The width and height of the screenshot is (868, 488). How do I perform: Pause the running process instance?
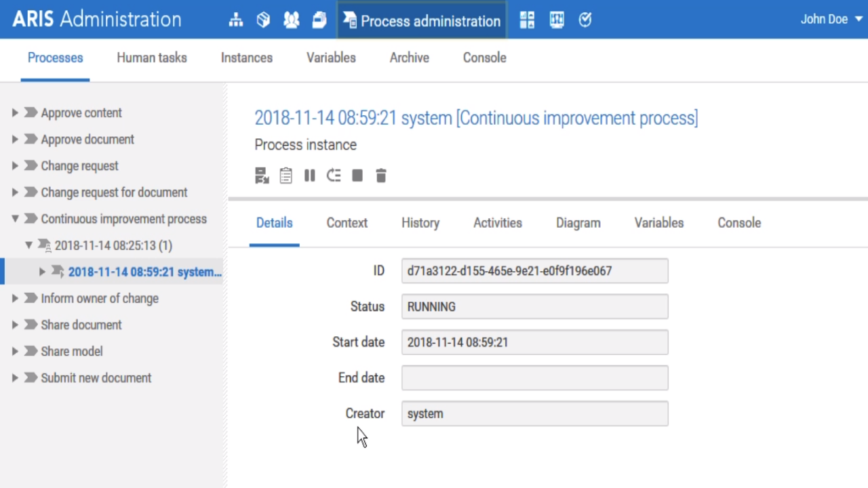tap(309, 176)
